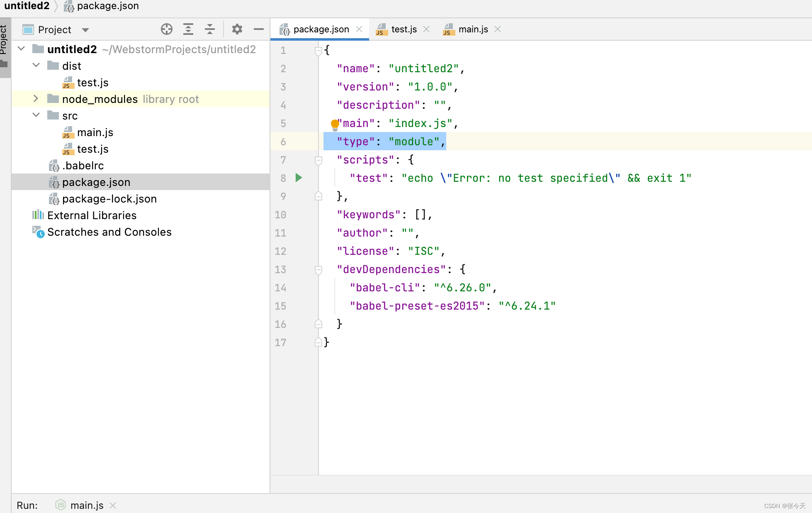Click the "description" line text

point(394,105)
